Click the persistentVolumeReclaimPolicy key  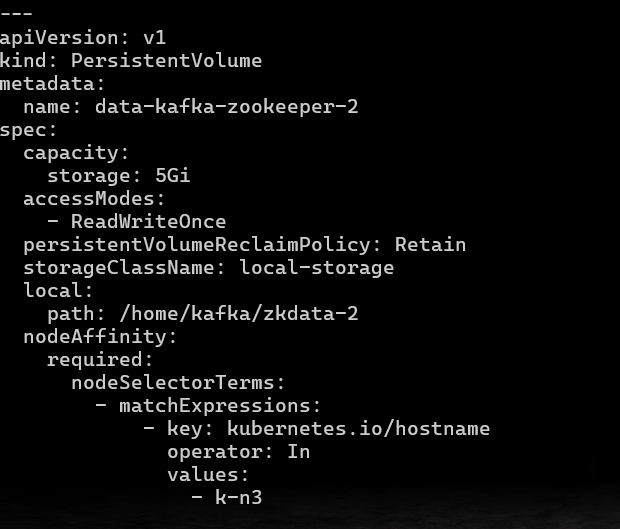click(197, 245)
